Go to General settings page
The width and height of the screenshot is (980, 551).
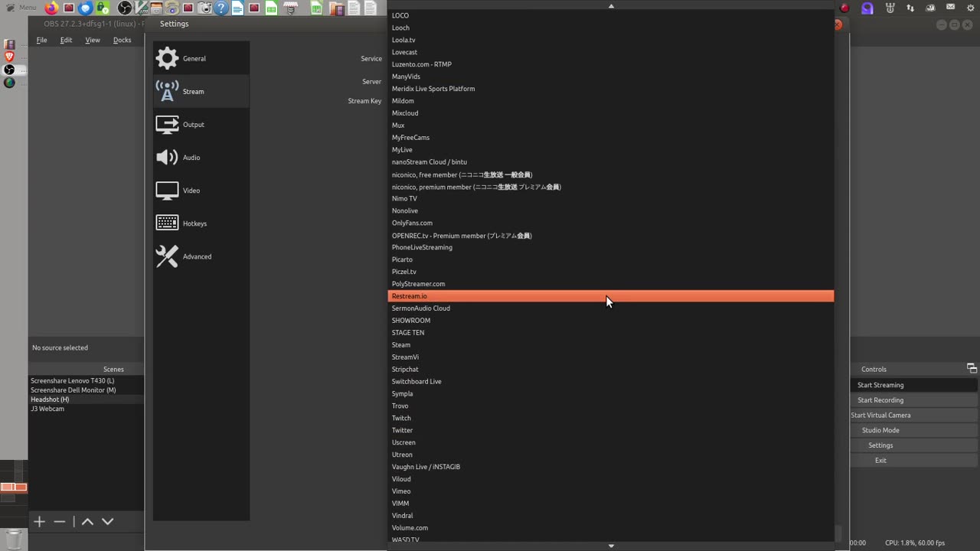click(201, 58)
